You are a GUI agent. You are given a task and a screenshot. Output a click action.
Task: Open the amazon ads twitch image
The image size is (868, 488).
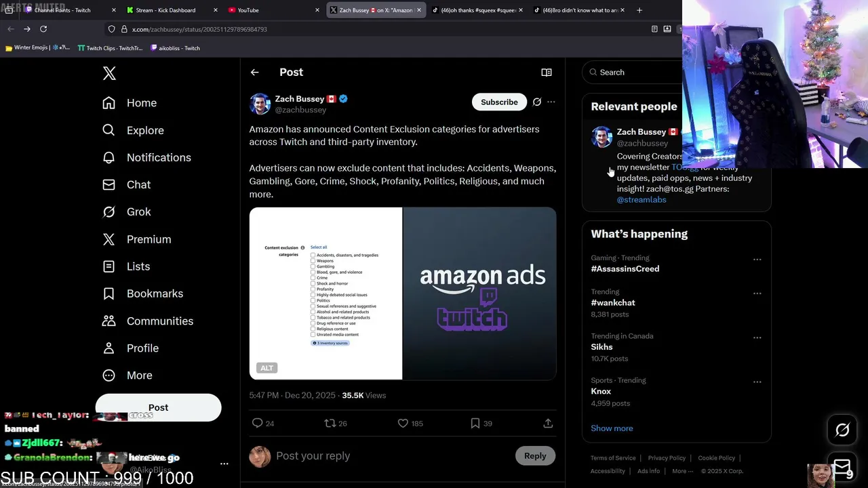click(x=479, y=293)
